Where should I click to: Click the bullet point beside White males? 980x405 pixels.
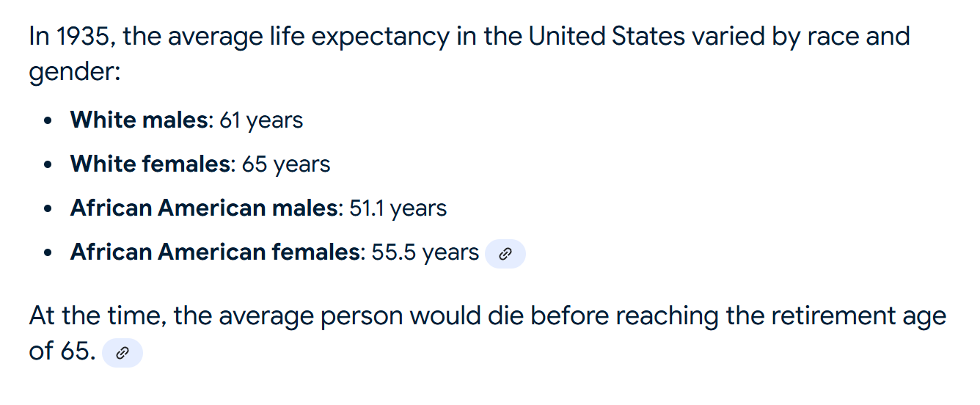coord(48,122)
